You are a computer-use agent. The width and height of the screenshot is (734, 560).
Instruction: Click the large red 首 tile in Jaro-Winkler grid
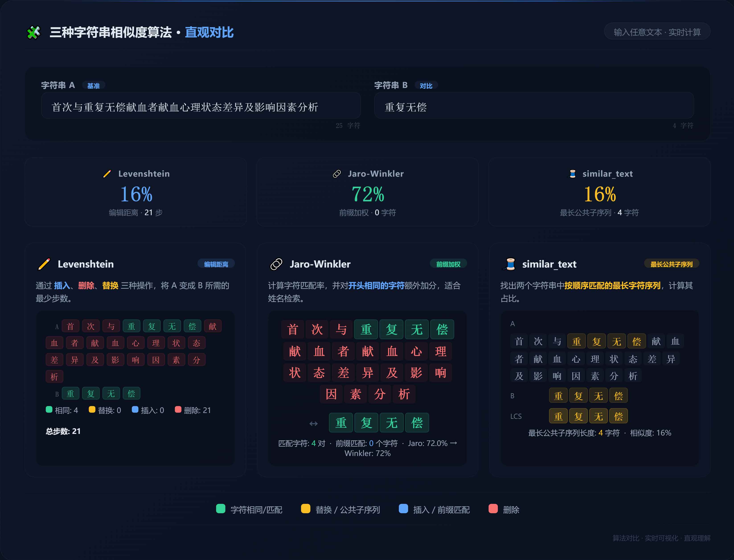tap(293, 330)
